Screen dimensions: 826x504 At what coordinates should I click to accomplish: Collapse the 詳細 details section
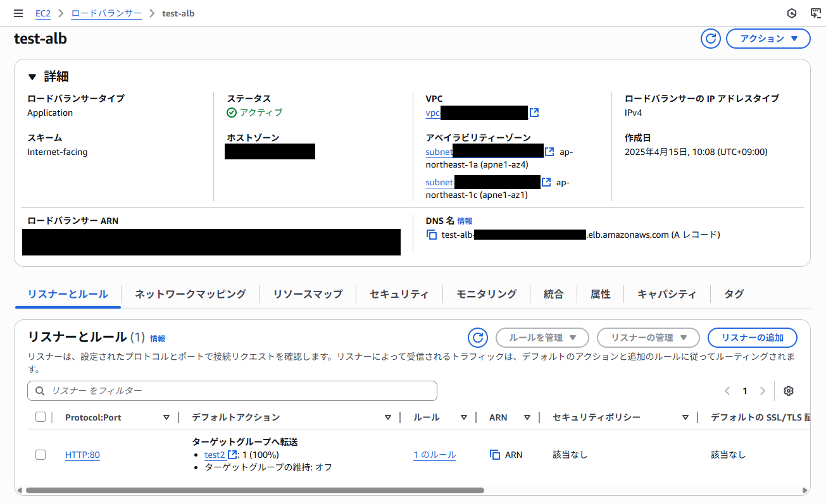tap(32, 76)
